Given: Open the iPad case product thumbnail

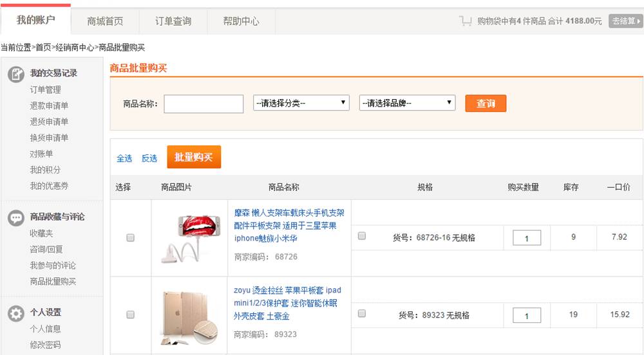Looking at the screenshot, I should click(x=190, y=316).
